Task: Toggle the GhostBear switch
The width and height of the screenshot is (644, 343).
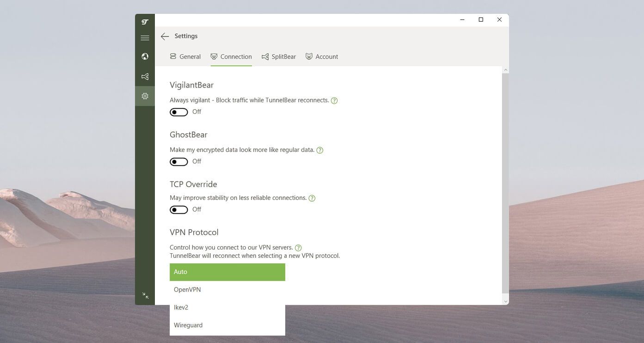Action: [x=178, y=162]
